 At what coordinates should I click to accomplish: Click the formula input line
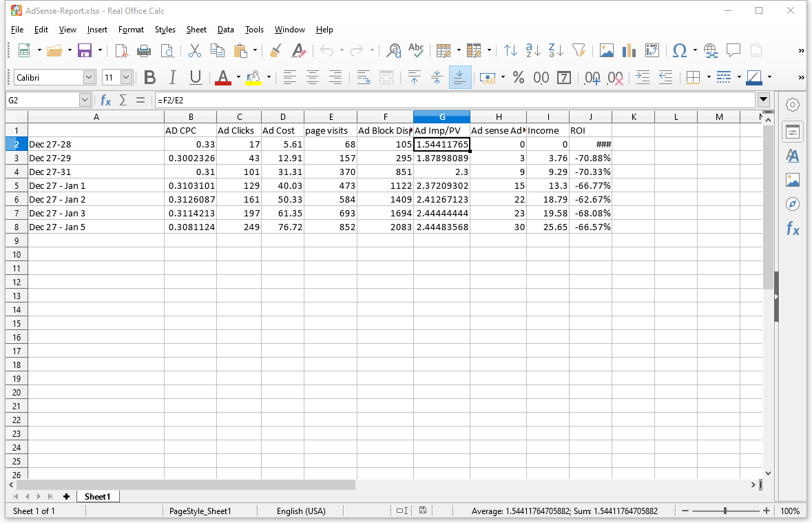[455, 100]
